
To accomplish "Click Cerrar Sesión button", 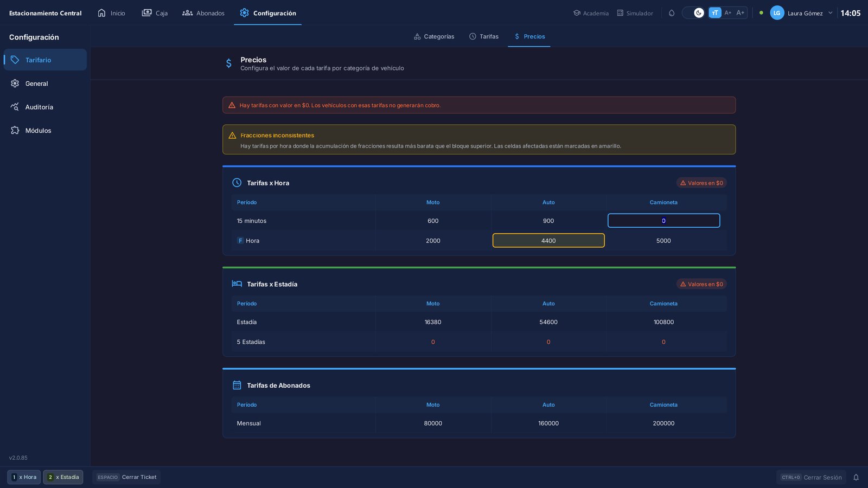I will 811,477.
